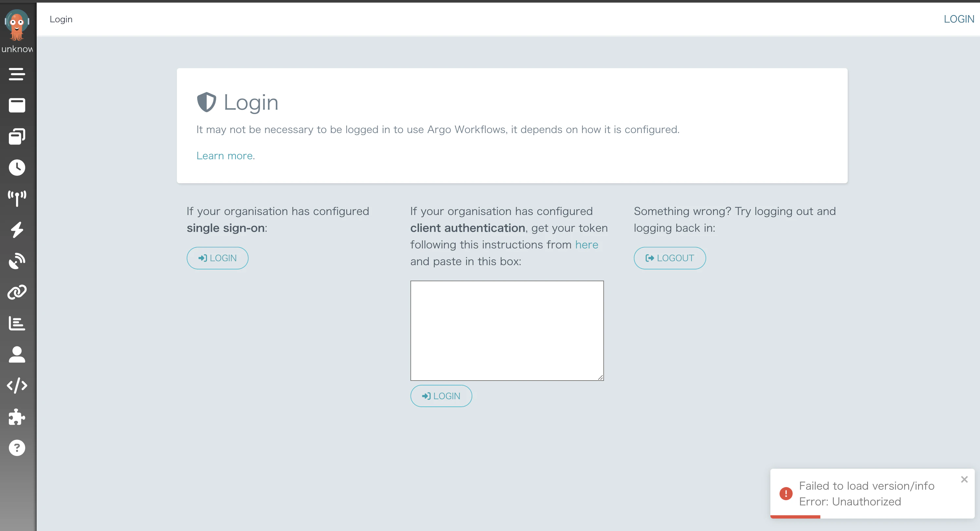The height and width of the screenshot is (531, 980).
Task: Open Sensors via the satellite dish icon
Action: (x=17, y=261)
